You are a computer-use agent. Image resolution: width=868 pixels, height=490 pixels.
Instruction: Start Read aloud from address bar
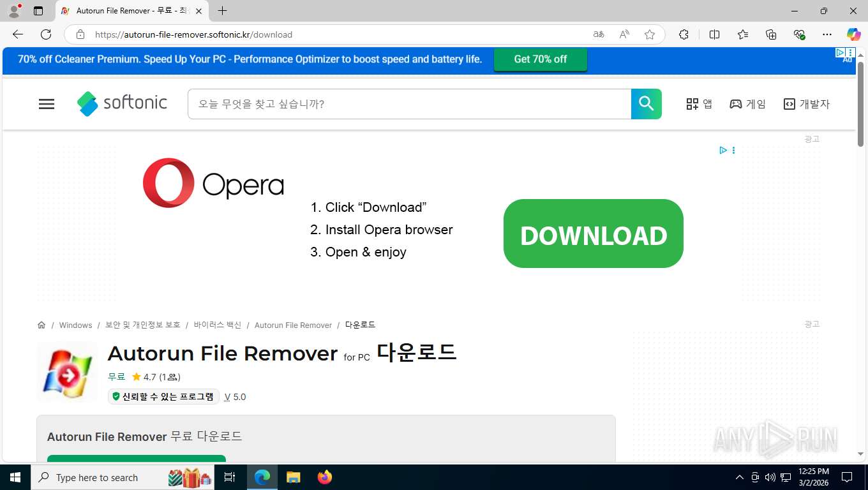624,34
